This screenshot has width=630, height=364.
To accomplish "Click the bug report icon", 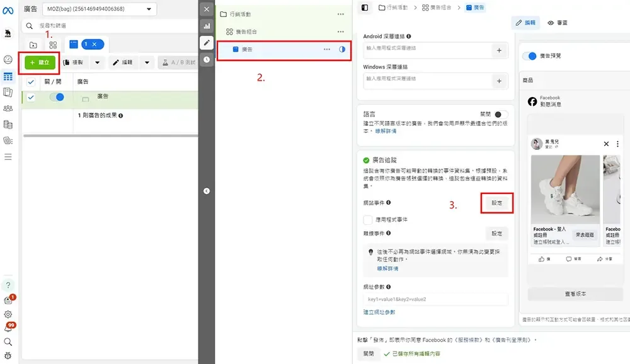I will tap(8, 356).
